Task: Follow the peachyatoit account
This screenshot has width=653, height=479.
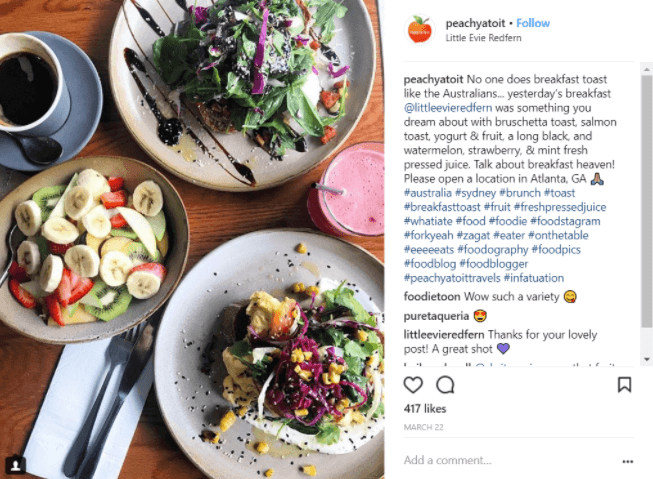Action: click(533, 23)
